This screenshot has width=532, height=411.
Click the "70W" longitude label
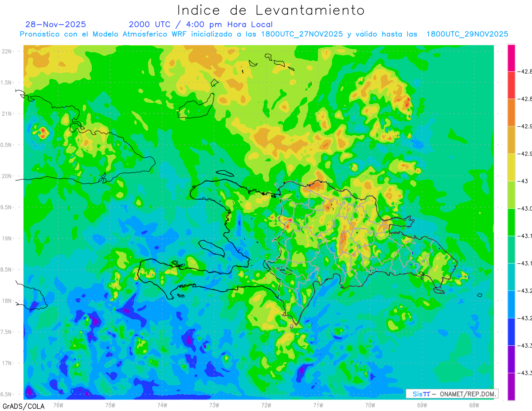coord(370,405)
